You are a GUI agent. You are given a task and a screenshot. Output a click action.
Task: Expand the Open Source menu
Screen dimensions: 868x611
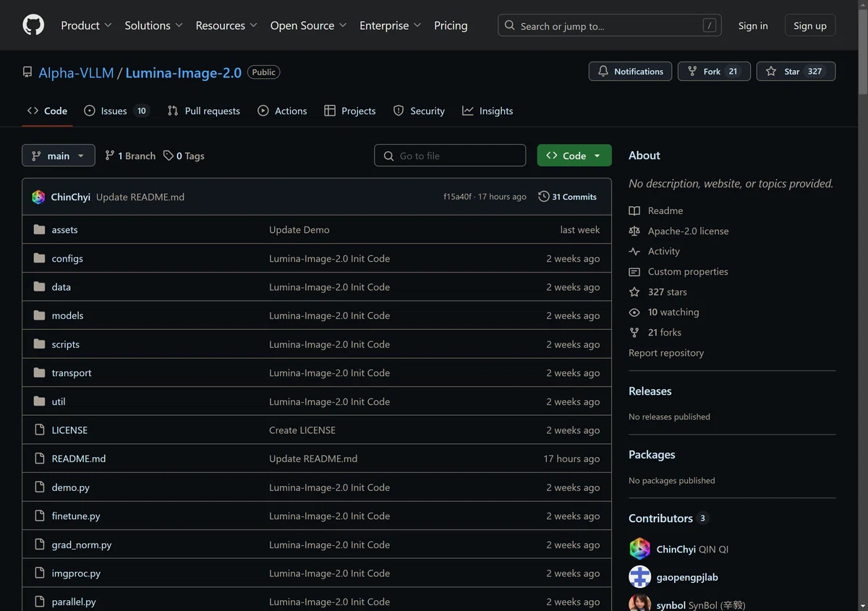(x=308, y=25)
